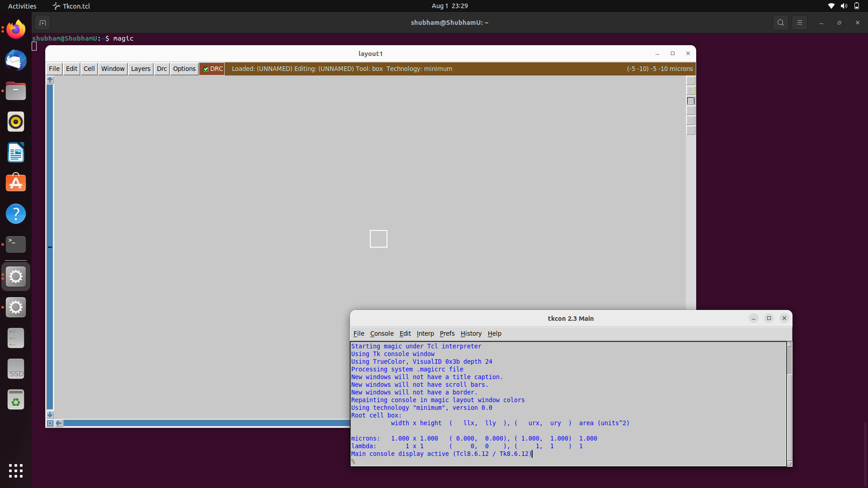Select the black-outlined layer button
Screen dimensions: 868x488
pos(691,101)
